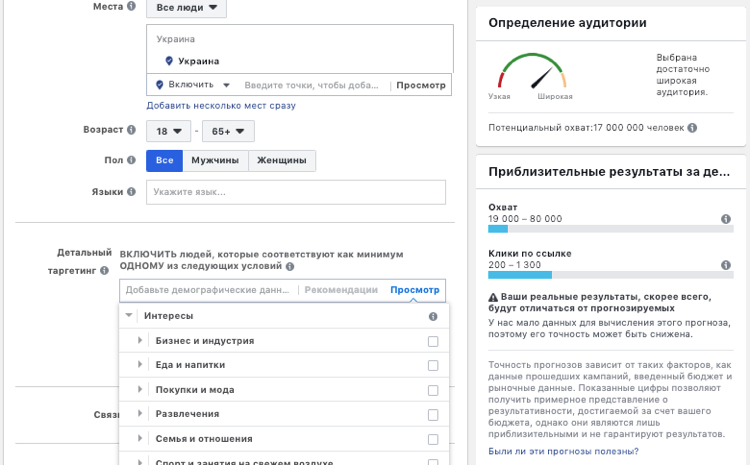
Task: Click the pin icon beside Включить
Action: coord(160,85)
